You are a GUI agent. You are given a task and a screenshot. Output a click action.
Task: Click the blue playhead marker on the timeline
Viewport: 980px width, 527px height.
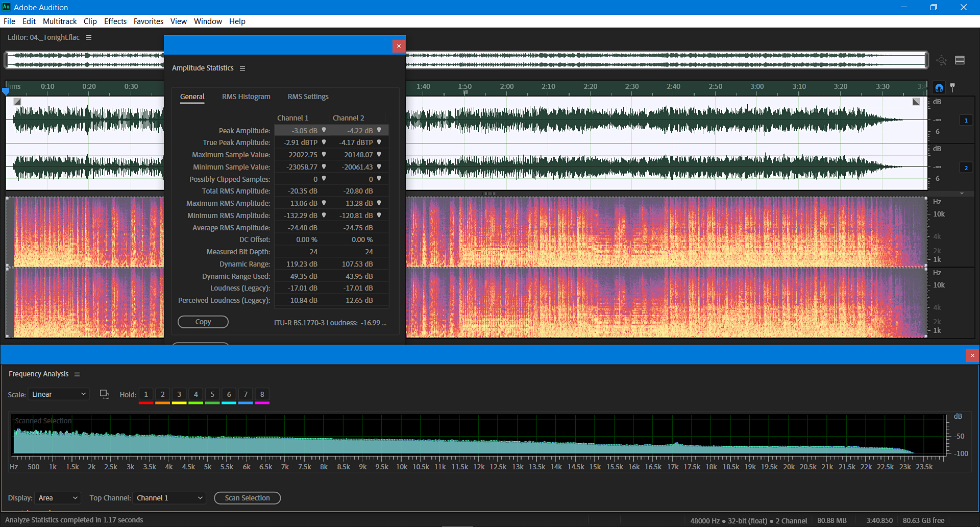click(x=6, y=90)
